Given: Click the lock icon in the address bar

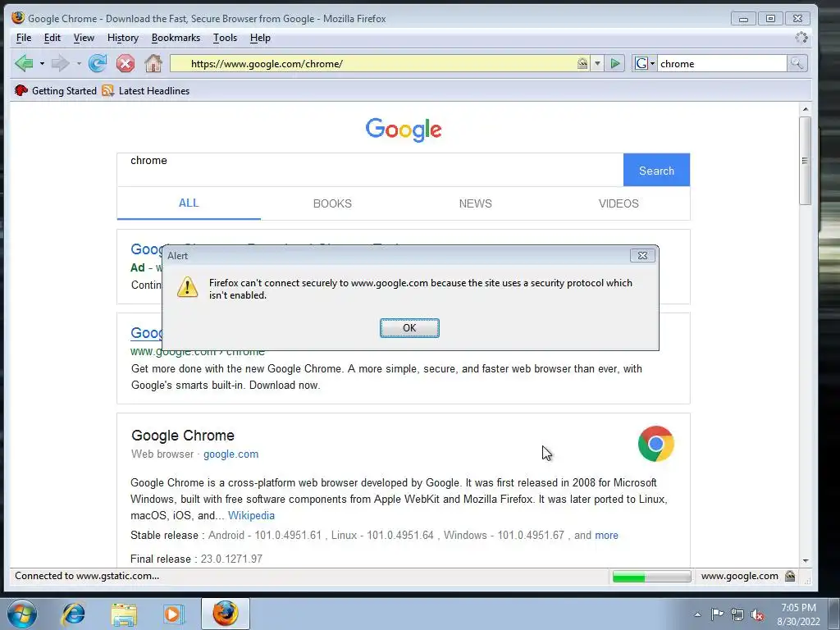Looking at the screenshot, I should 582,64.
